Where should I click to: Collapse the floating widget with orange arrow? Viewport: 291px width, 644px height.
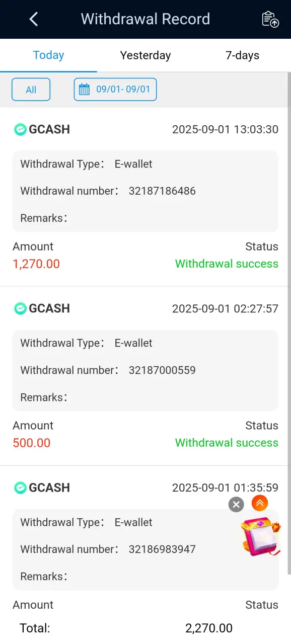coord(260,503)
